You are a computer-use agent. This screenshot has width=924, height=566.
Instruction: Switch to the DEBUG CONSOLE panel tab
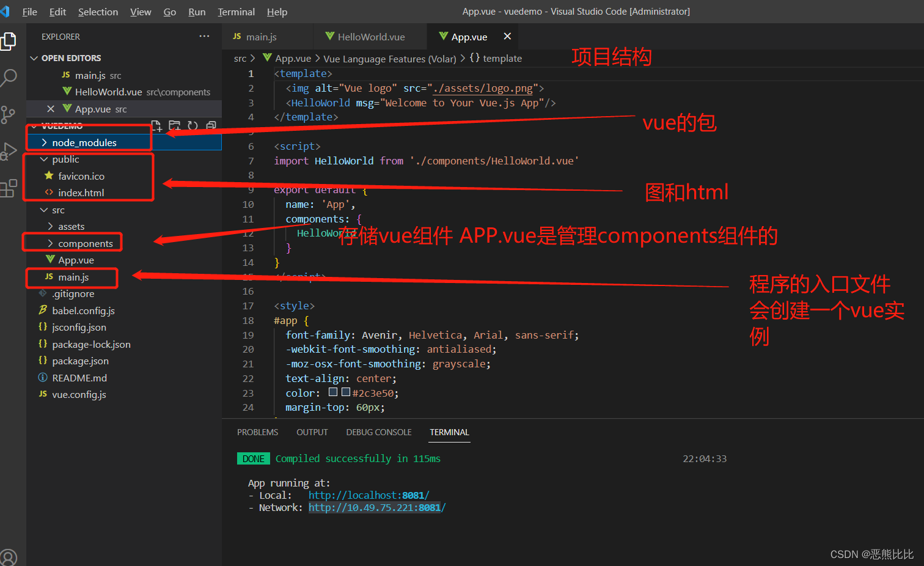[x=379, y=432]
